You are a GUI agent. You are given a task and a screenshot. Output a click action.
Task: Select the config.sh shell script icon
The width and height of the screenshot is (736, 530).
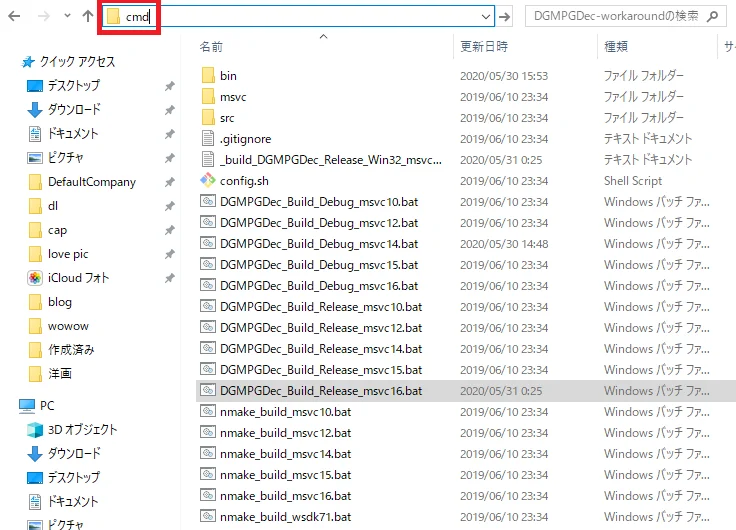[208, 181]
